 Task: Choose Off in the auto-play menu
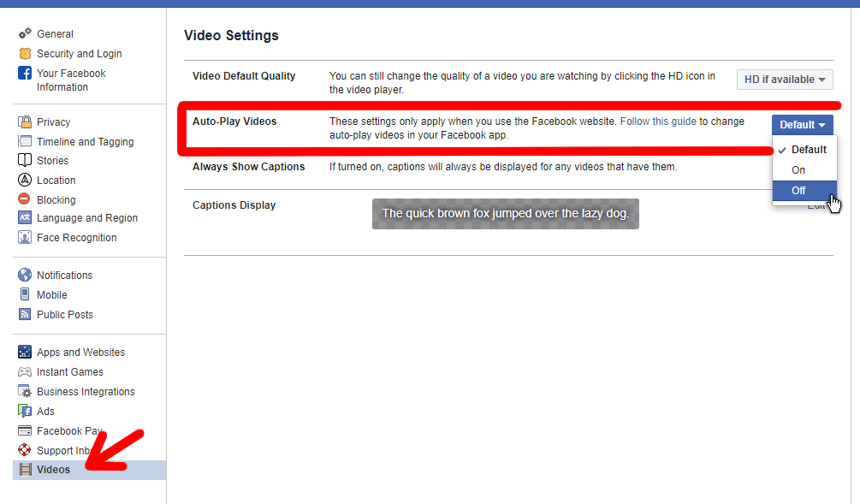pyautogui.click(x=804, y=190)
